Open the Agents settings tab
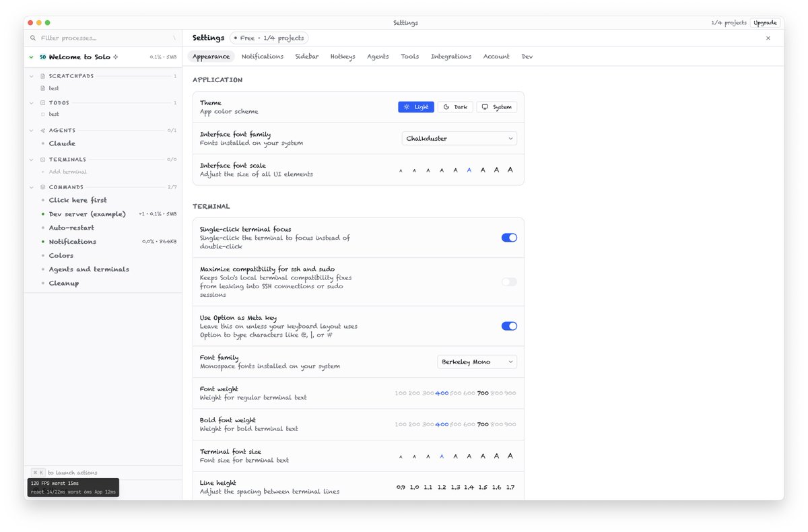The image size is (808, 532). pos(378,57)
